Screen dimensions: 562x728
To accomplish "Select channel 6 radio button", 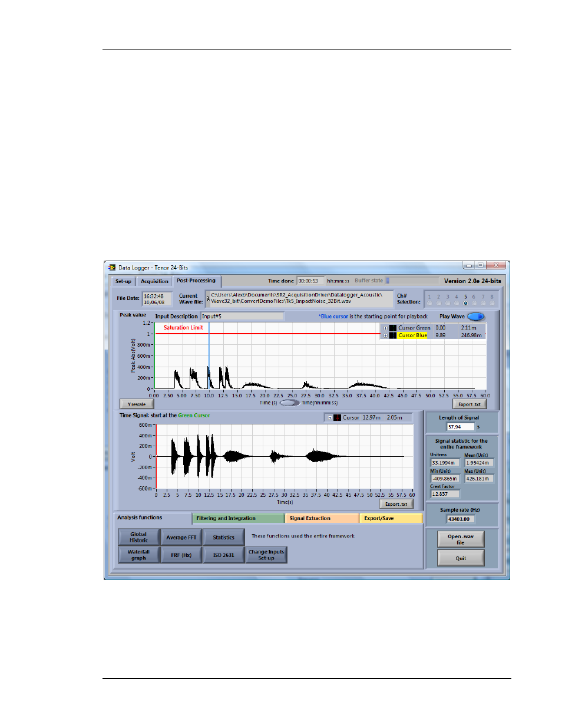I will tap(474, 303).
